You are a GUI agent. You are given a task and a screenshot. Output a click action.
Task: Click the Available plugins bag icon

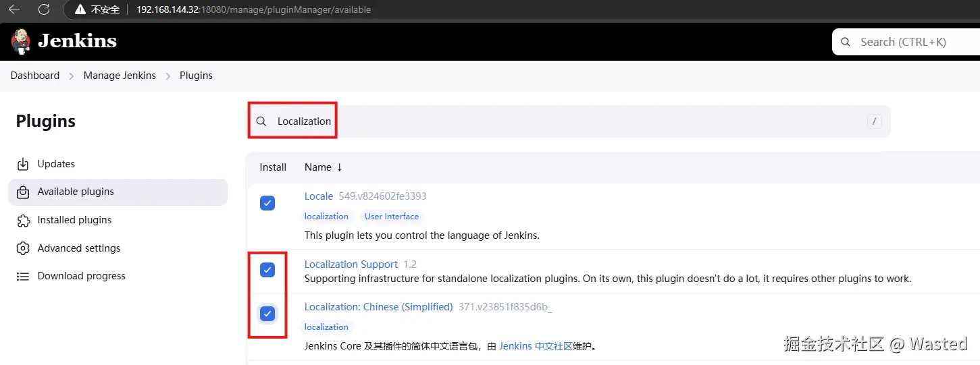coord(23,192)
